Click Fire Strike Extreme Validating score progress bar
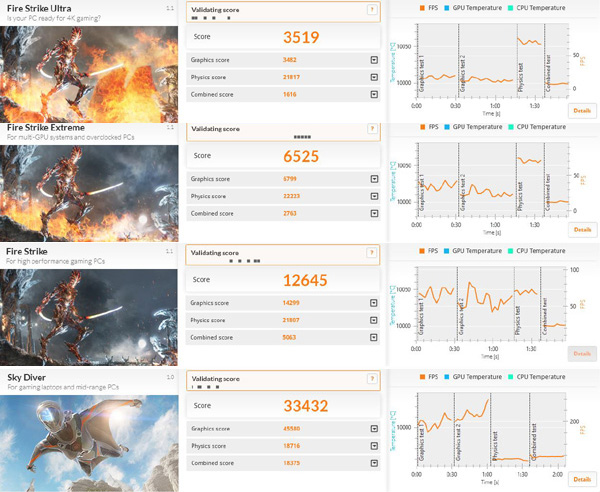This screenshot has height=492, width=600. (x=283, y=137)
